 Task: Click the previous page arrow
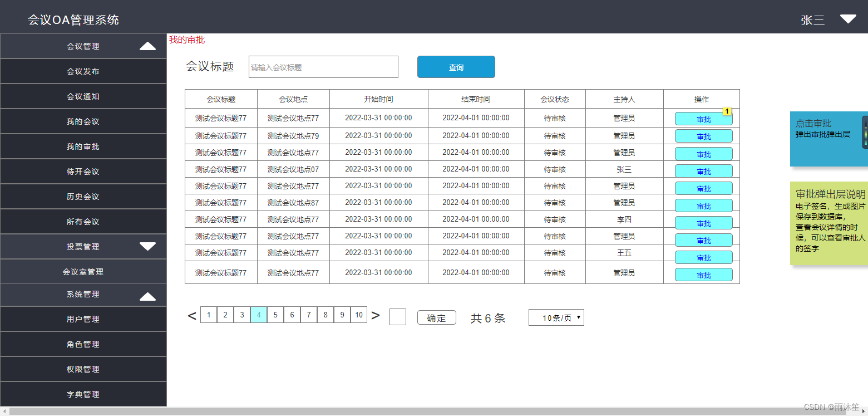click(x=192, y=316)
